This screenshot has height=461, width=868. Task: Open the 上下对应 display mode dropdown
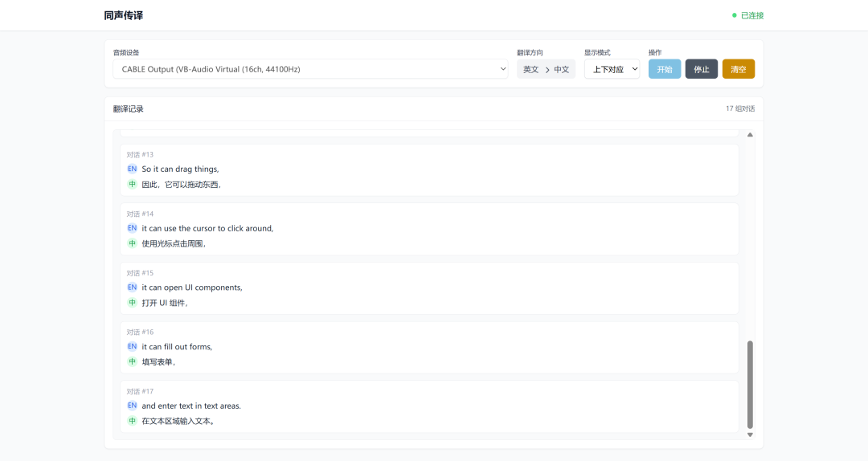click(612, 69)
